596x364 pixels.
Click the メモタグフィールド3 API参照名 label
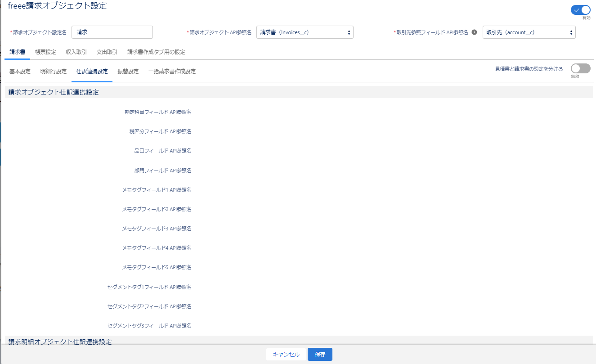pyautogui.click(x=157, y=229)
